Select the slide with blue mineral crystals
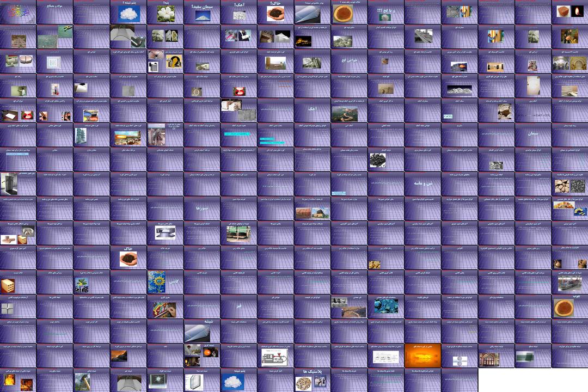Image resolution: width=588 pixels, height=392 pixels. pyautogui.click(x=385, y=306)
